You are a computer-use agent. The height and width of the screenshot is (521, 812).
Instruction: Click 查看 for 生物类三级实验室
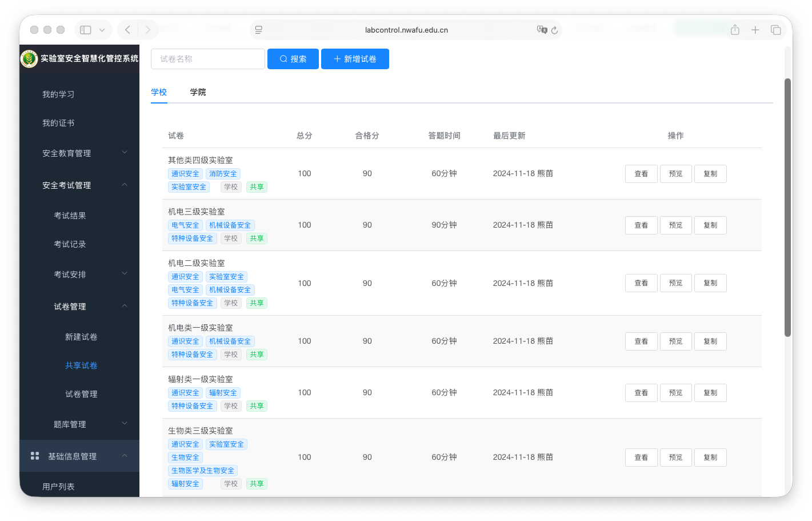pyautogui.click(x=641, y=458)
